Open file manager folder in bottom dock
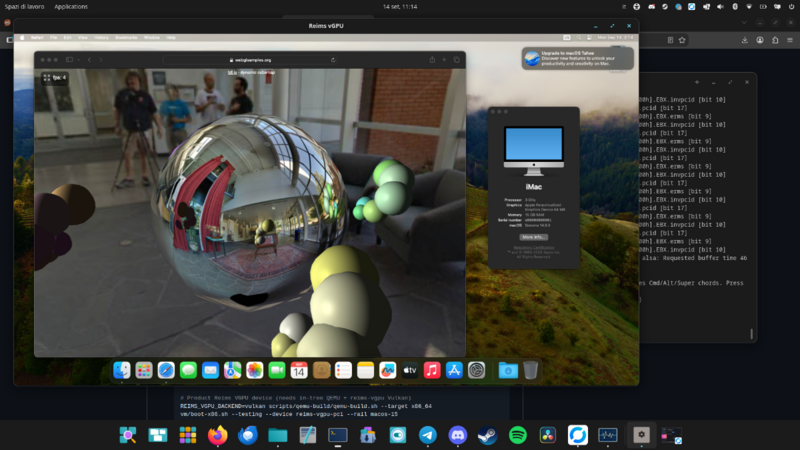The height and width of the screenshot is (450, 800). click(278, 435)
